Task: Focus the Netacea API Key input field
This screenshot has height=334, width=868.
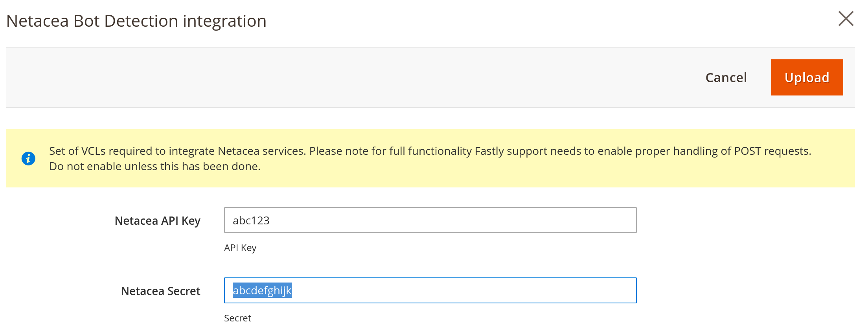Action: pos(430,220)
